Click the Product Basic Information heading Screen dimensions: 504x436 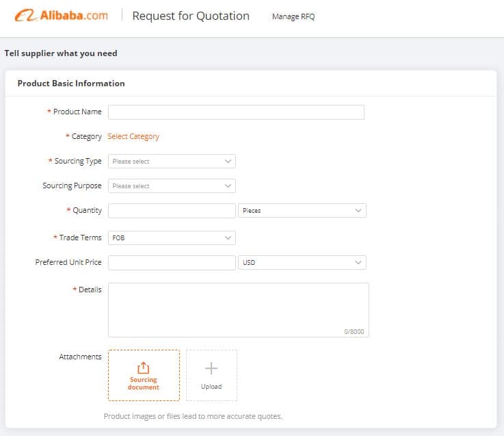tap(71, 84)
